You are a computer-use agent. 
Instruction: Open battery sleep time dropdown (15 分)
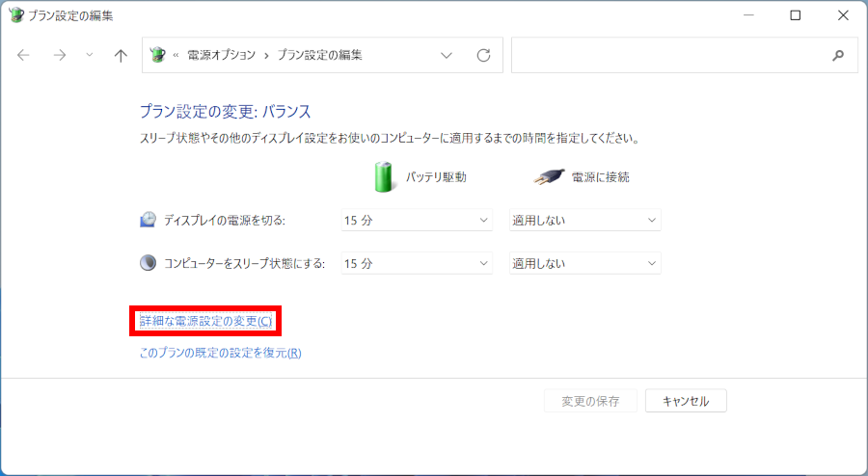pyautogui.click(x=417, y=263)
